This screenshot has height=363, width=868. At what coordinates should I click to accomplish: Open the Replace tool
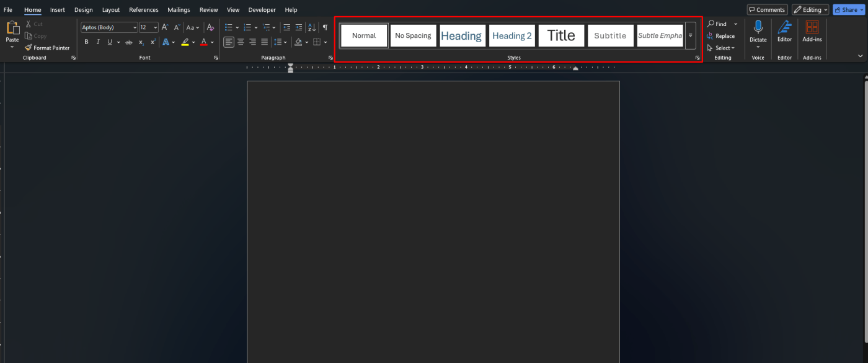(720, 36)
